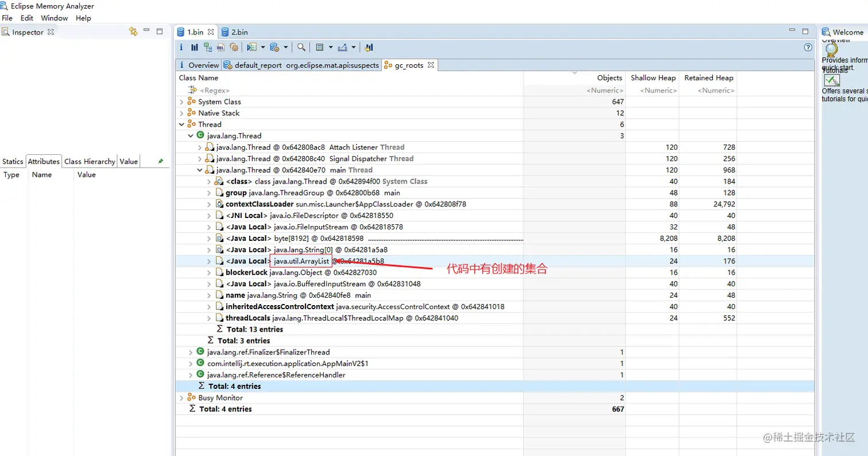Screen dimensions: 868x456
Task: Open the Window menu
Action: pyautogui.click(x=54, y=18)
